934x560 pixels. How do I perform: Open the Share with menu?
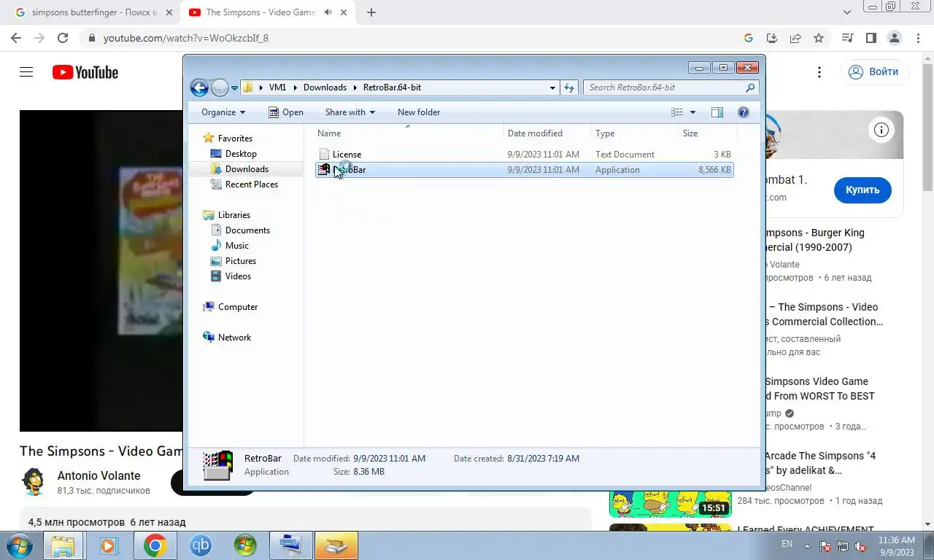(x=350, y=112)
